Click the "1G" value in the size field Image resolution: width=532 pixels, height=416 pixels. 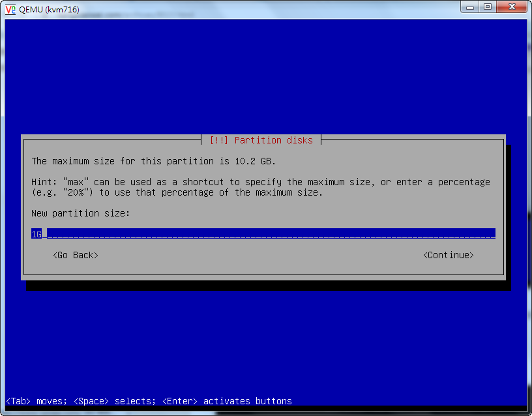point(37,234)
